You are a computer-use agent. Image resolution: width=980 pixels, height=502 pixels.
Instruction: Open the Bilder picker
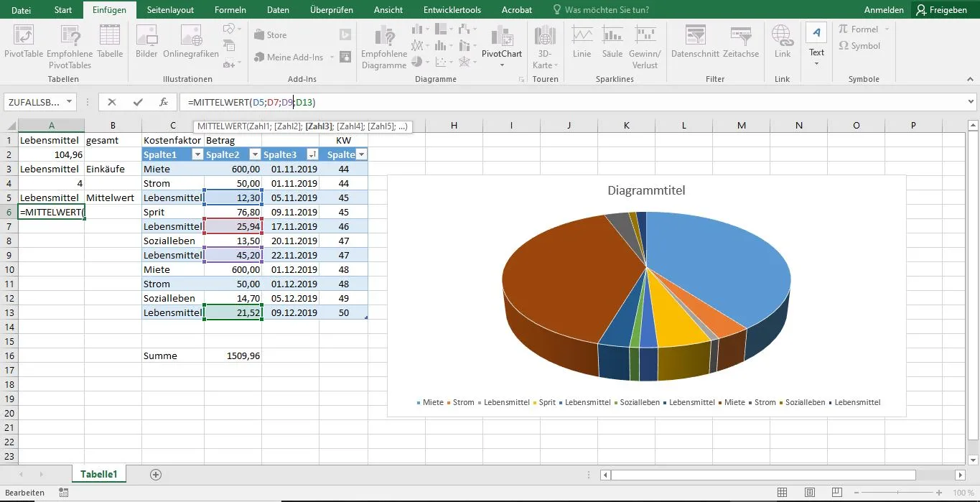(146, 45)
